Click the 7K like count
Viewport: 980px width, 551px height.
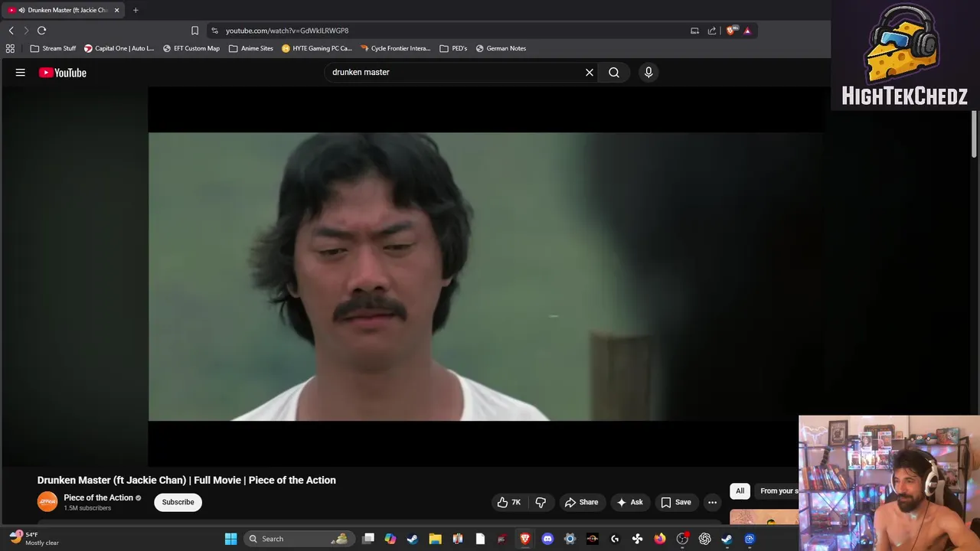click(x=516, y=503)
